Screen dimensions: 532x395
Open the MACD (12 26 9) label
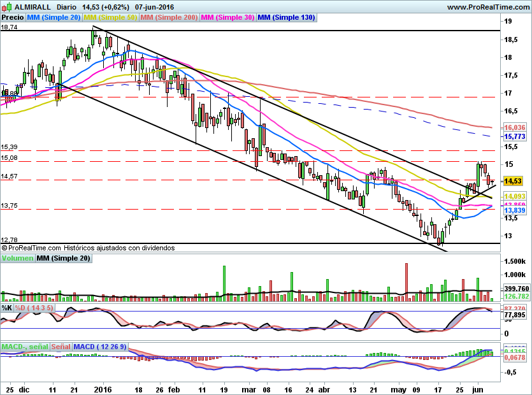click(x=100, y=347)
